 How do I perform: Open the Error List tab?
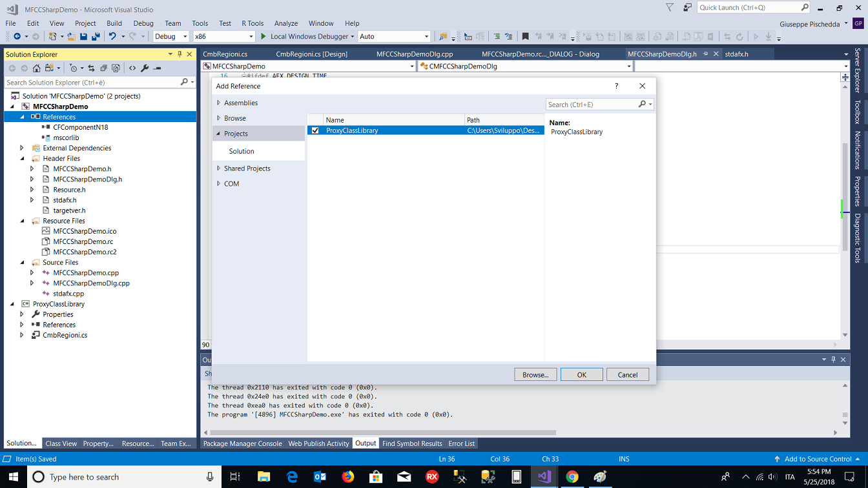point(462,443)
